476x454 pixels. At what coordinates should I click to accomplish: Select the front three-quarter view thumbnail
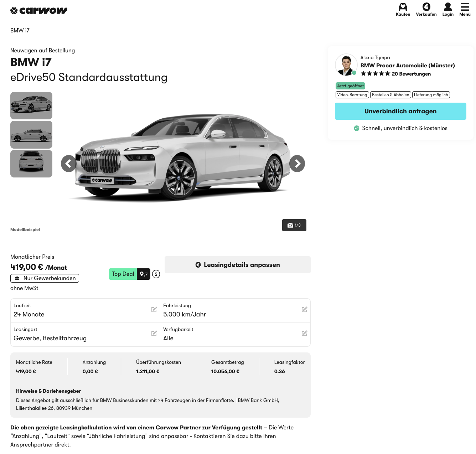pos(31,105)
